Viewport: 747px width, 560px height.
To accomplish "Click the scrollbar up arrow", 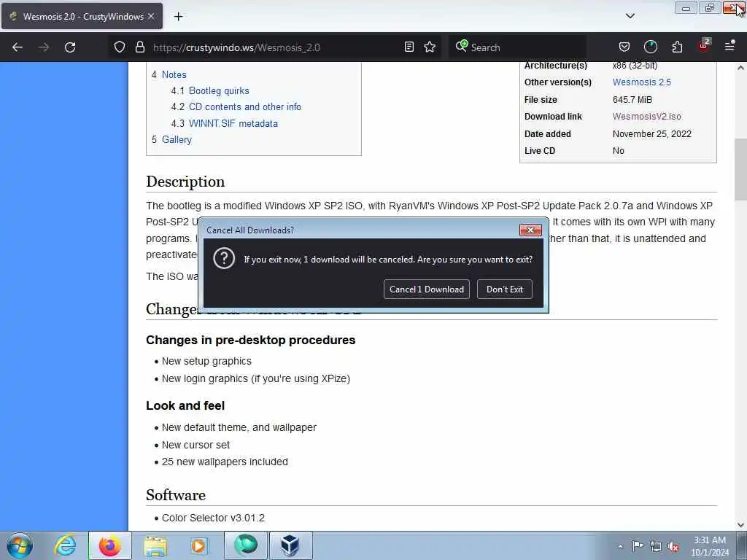I will coord(740,68).
